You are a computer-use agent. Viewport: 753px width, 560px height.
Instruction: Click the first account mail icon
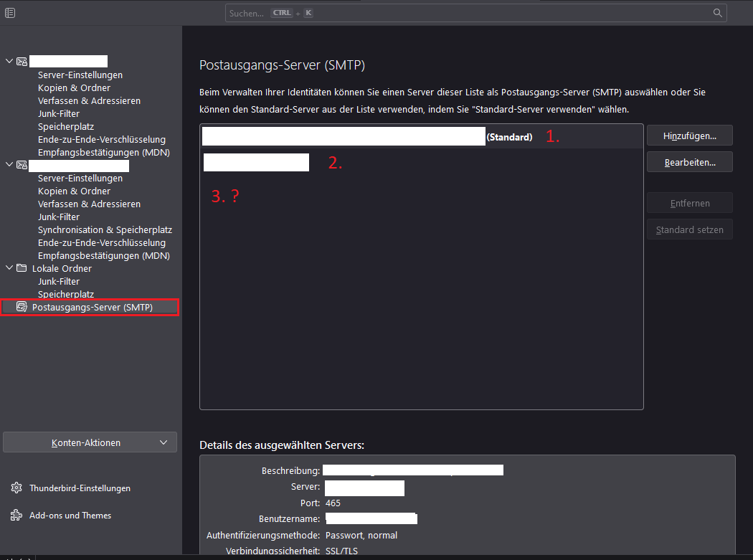point(22,62)
